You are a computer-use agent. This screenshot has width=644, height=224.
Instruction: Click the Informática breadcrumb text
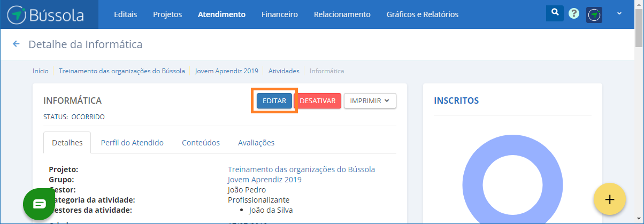tap(327, 71)
